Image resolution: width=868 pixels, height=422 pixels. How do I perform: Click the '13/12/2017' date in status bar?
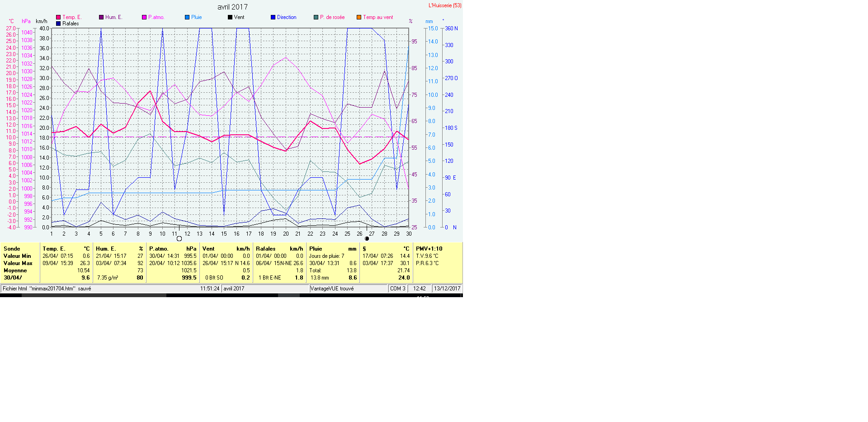[x=447, y=289]
